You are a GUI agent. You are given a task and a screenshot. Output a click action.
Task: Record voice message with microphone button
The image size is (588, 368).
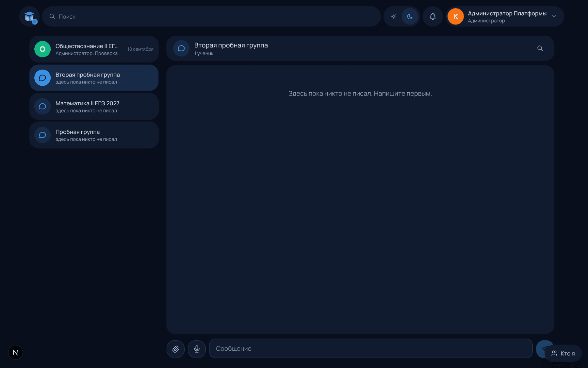[x=197, y=349]
